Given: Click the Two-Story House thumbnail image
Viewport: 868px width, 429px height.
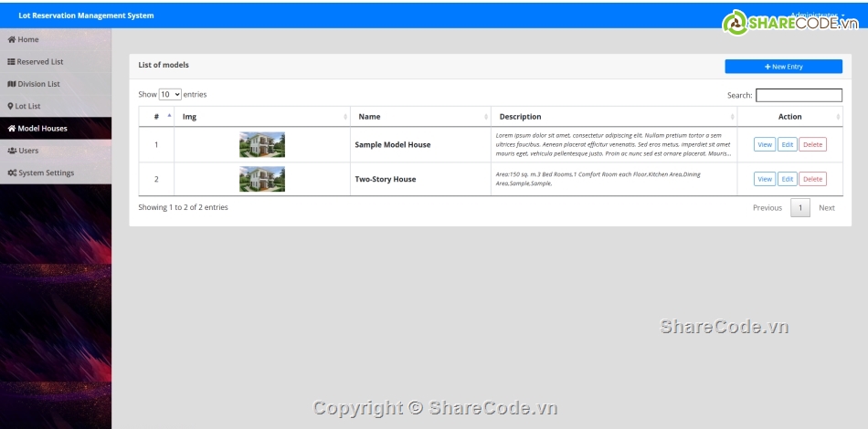Looking at the screenshot, I should pyautogui.click(x=262, y=179).
